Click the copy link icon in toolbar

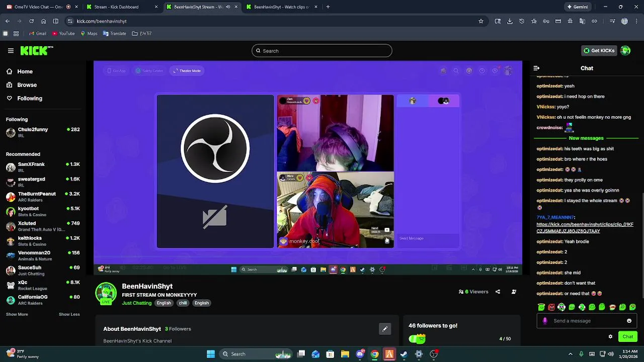594,21
